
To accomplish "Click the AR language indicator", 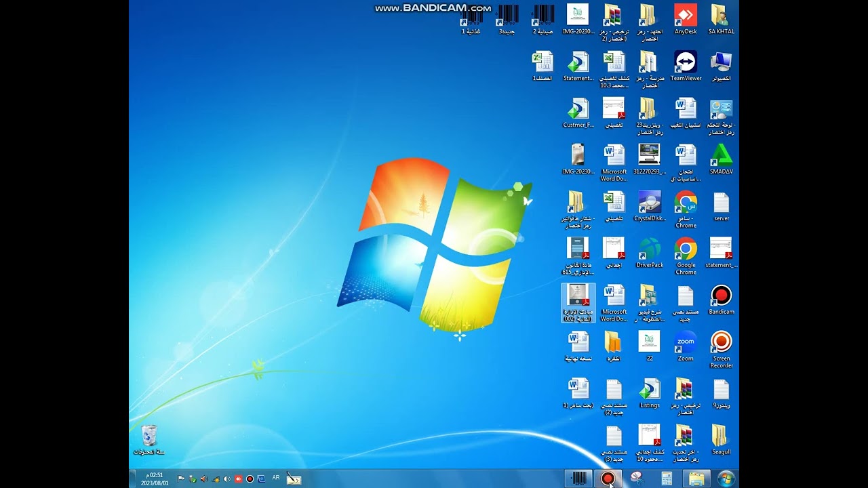I will point(276,478).
